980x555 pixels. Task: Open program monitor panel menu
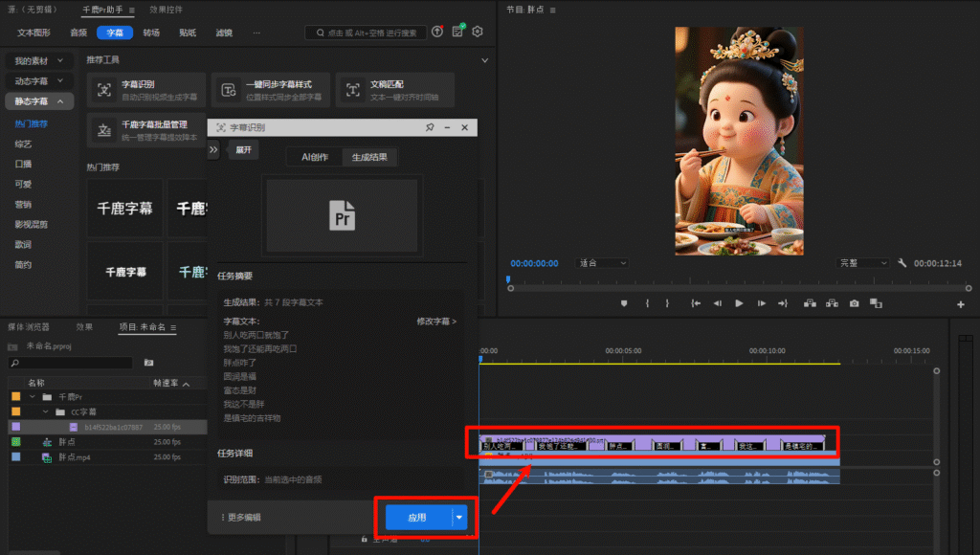[x=552, y=10]
